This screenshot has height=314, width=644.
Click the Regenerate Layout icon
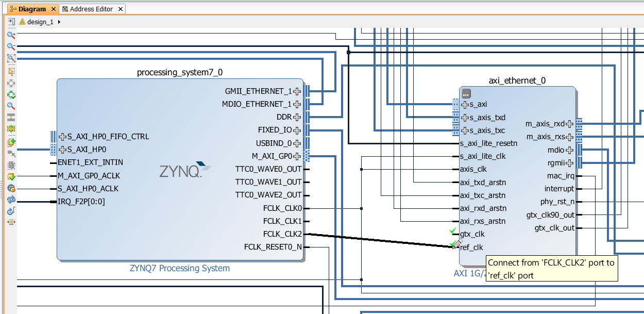point(11,200)
